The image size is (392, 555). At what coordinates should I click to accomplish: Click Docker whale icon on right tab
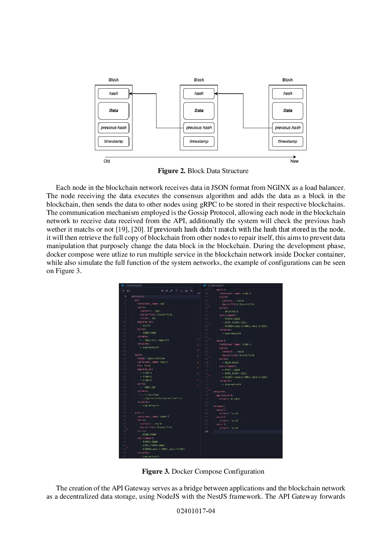tap(205, 285)
